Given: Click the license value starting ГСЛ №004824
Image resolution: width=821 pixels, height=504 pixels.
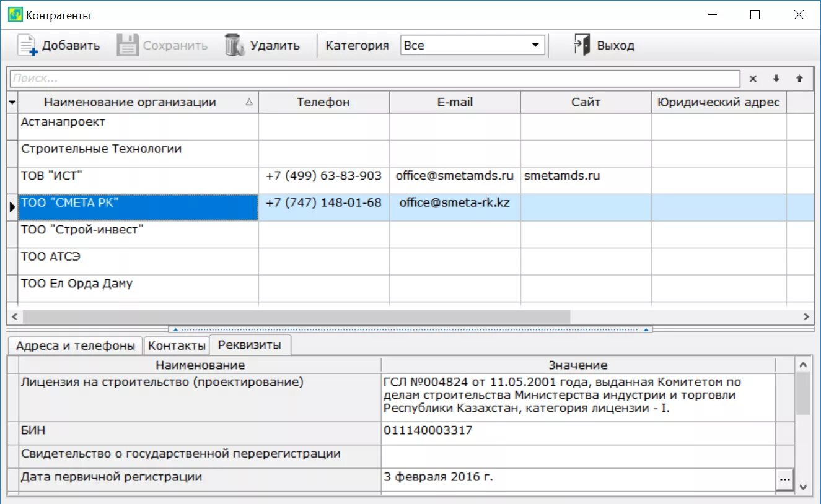Looking at the screenshot, I should tap(578, 398).
